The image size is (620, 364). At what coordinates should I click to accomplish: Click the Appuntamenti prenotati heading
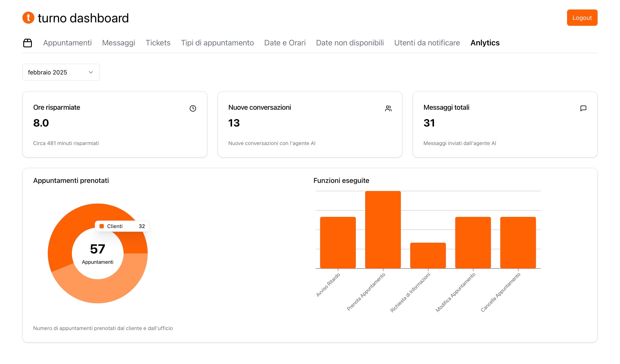coord(71,180)
